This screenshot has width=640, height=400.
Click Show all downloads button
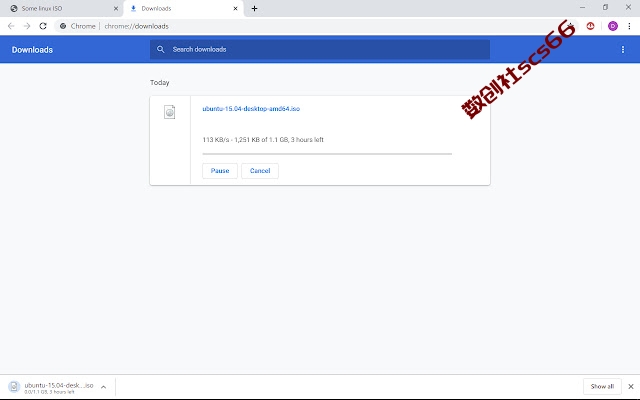602,387
